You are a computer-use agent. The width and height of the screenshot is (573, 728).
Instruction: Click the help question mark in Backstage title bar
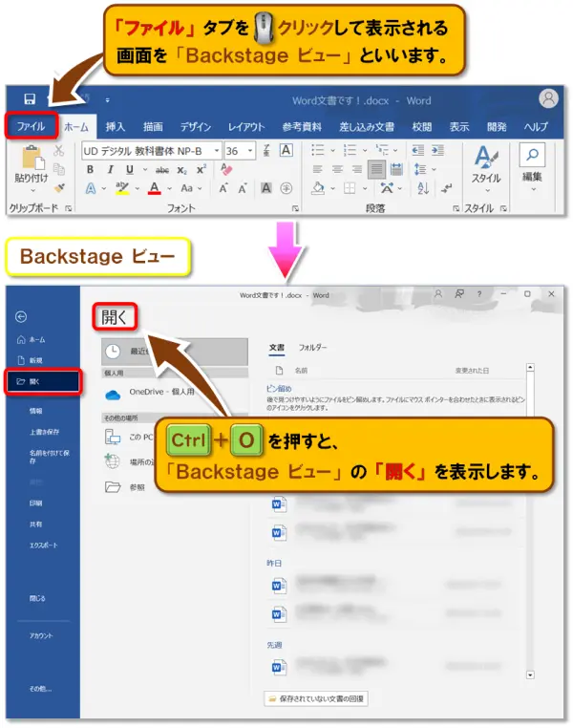(x=479, y=294)
